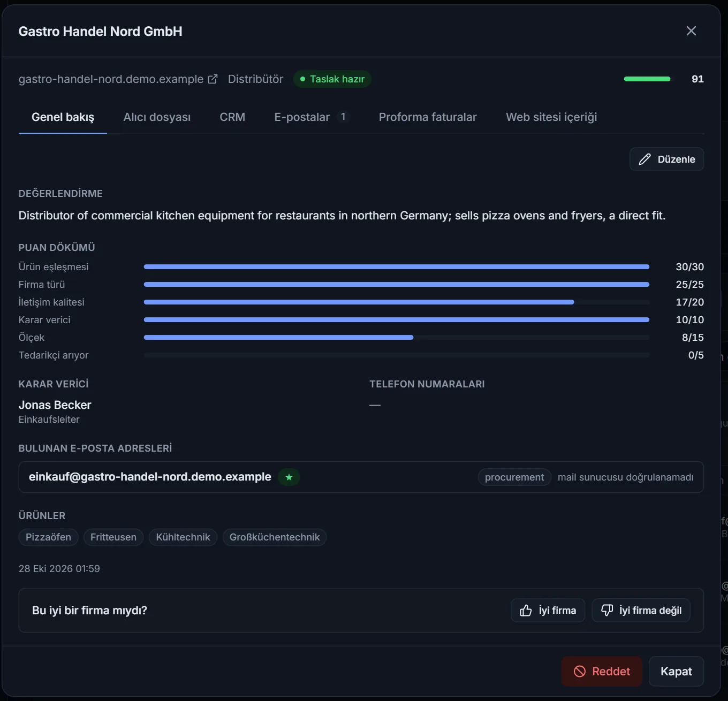Image resolution: width=728 pixels, height=701 pixels.
Task: Click the Ürün eşleşmesi score bar
Action: click(x=397, y=266)
